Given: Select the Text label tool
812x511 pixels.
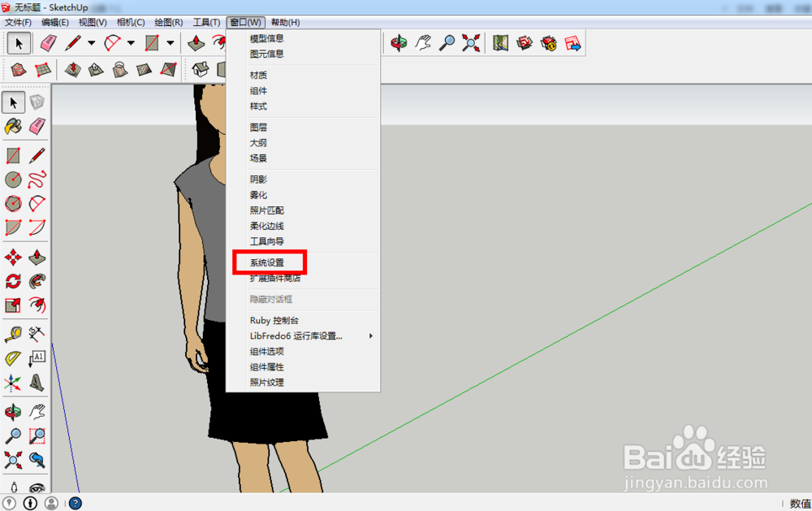Looking at the screenshot, I should click(x=37, y=358).
